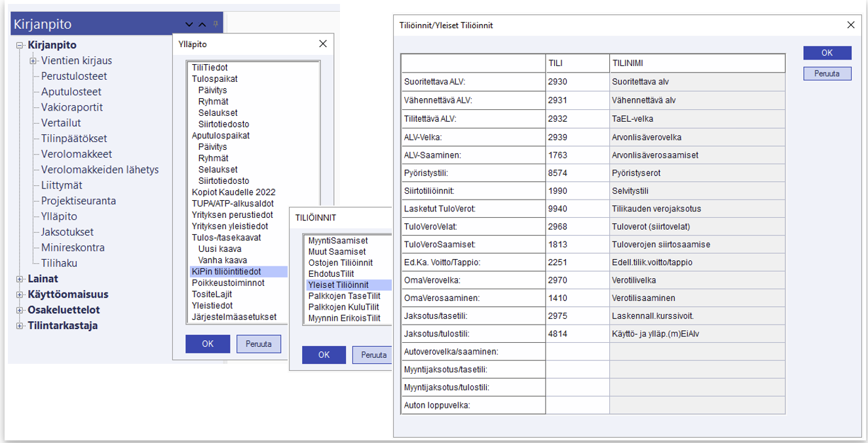
Task: Expand the Tilintarkastaja tree node
Action: click(20, 326)
